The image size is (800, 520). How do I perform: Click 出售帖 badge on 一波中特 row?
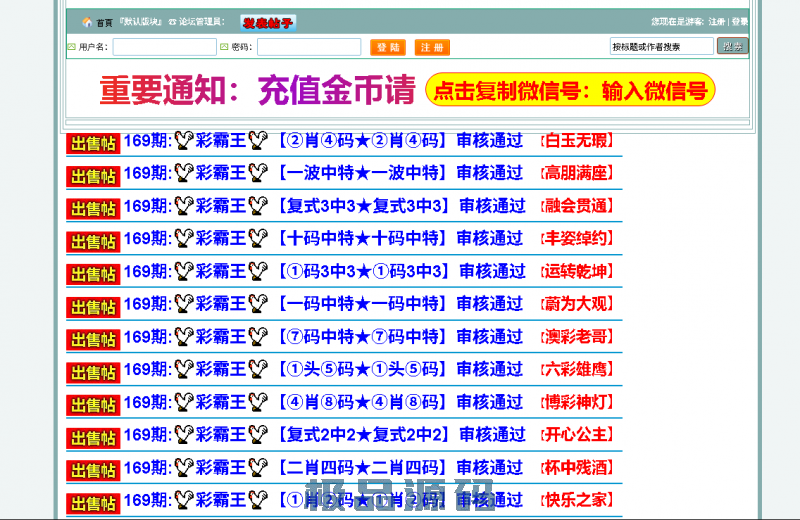[x=93, y=176]
